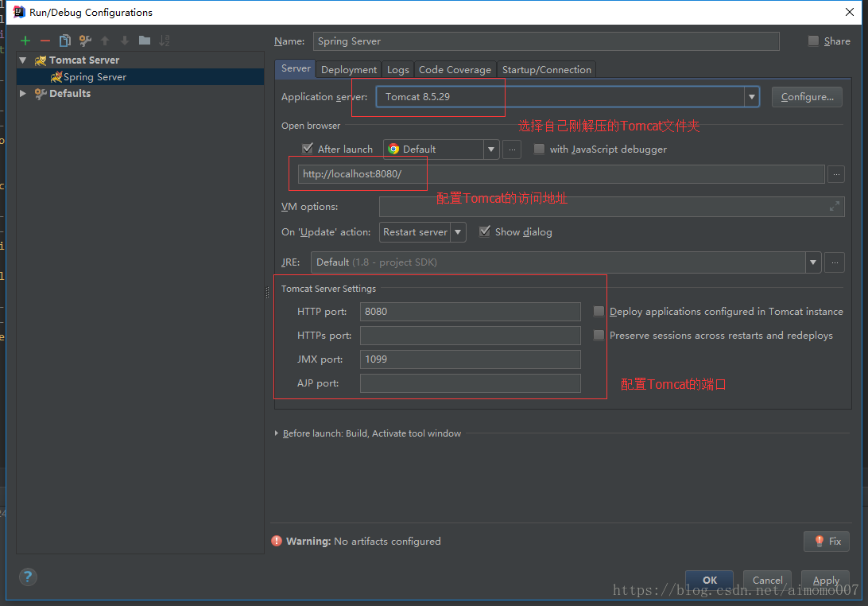868x606 pixels.
Task: Switch to the Server tab
Action: [x=296, y=68]
